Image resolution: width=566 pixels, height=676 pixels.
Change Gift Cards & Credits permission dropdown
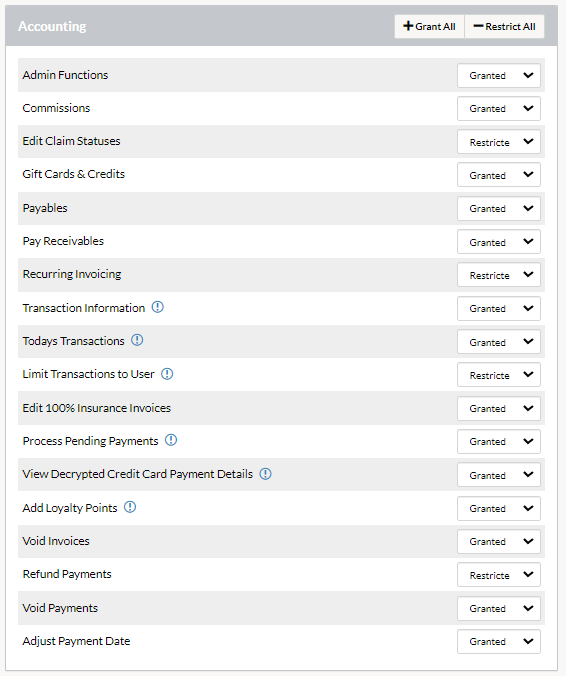499,175
